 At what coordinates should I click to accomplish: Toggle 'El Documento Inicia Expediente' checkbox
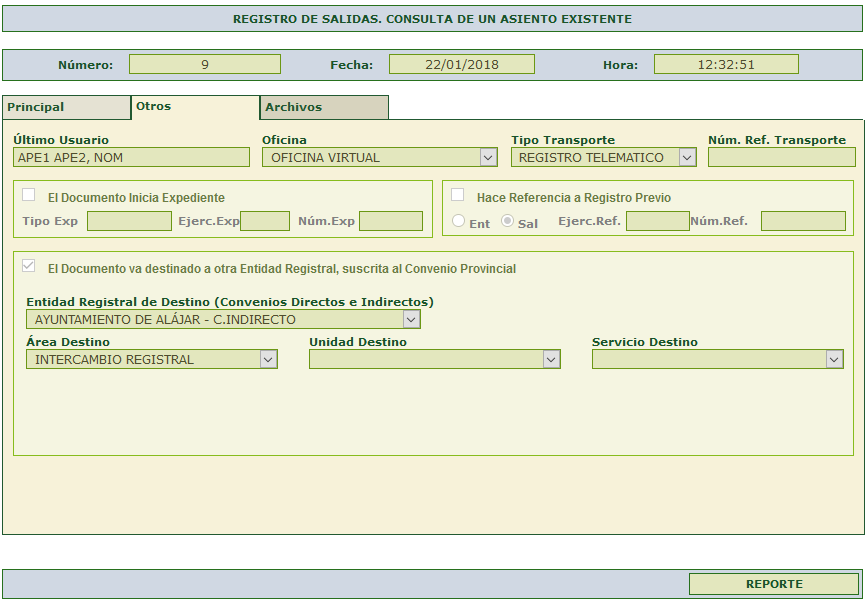point(29,195)
